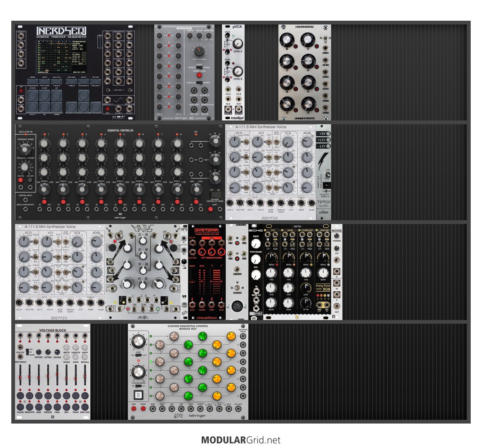The height and width of the screenshot is (448, 482).
Task: Click the Gate jack on Dystopia
Action: [192, 305]
